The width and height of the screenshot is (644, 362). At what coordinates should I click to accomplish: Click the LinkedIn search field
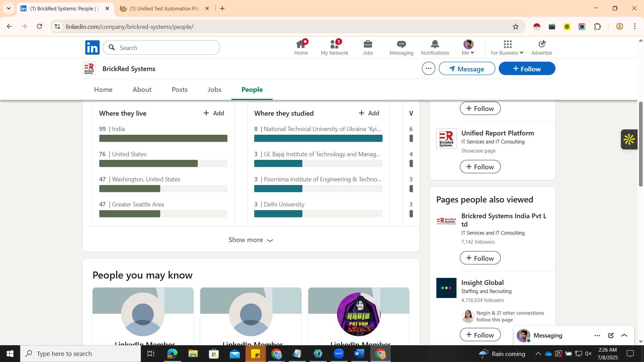click(x=161, y=48)
